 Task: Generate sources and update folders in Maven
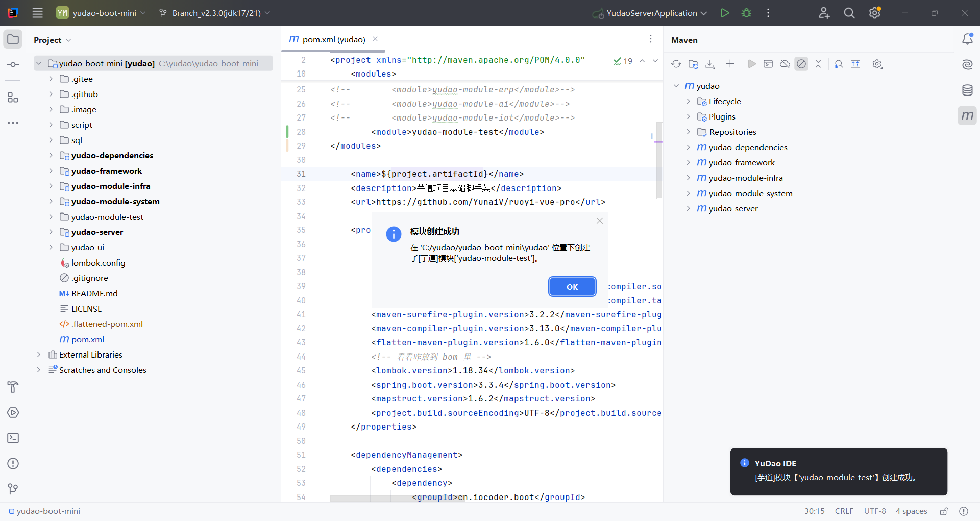(693, 64)
